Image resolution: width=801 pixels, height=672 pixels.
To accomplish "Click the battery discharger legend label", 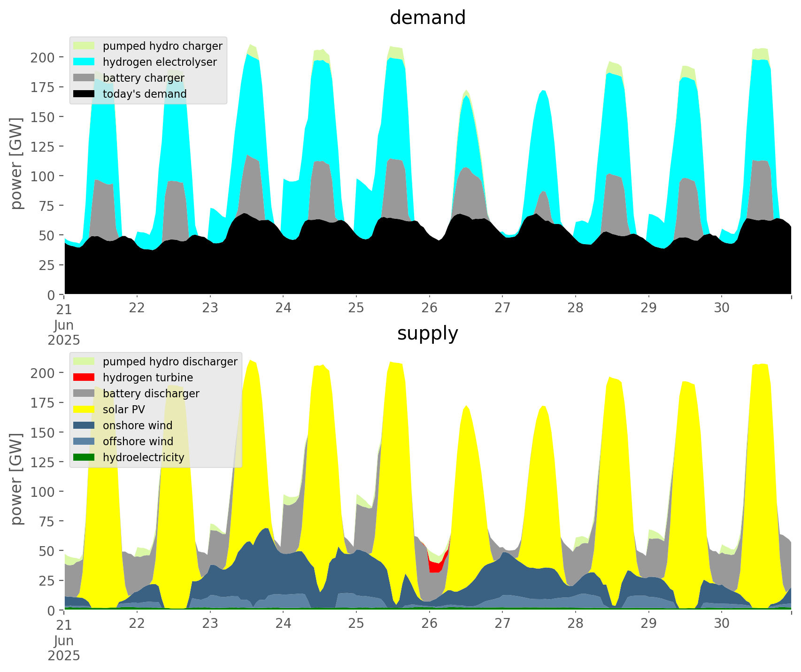I will [151, 394].
